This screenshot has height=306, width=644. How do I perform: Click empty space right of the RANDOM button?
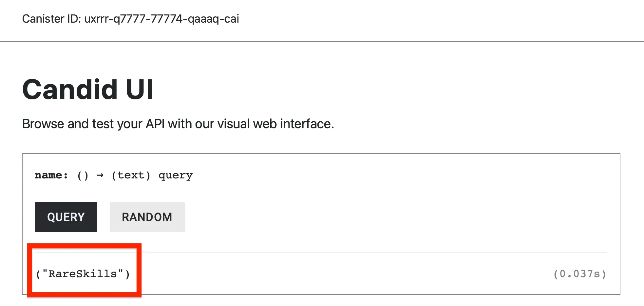coord(393,217)
